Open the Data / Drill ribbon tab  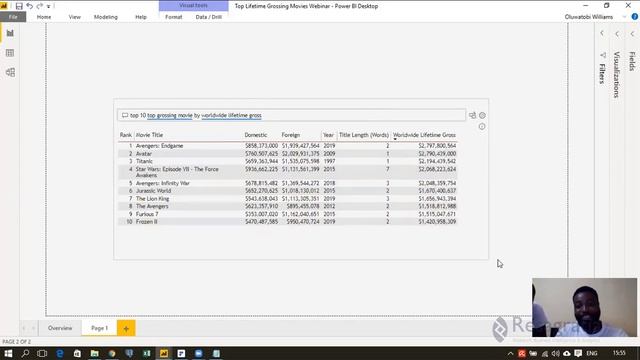click(x=209, y=17)
